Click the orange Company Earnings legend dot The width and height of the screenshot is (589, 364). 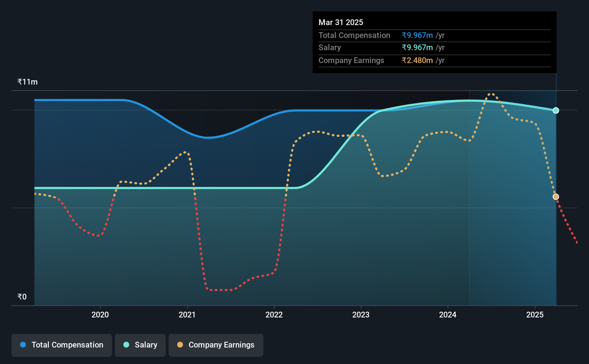(180, 345)
